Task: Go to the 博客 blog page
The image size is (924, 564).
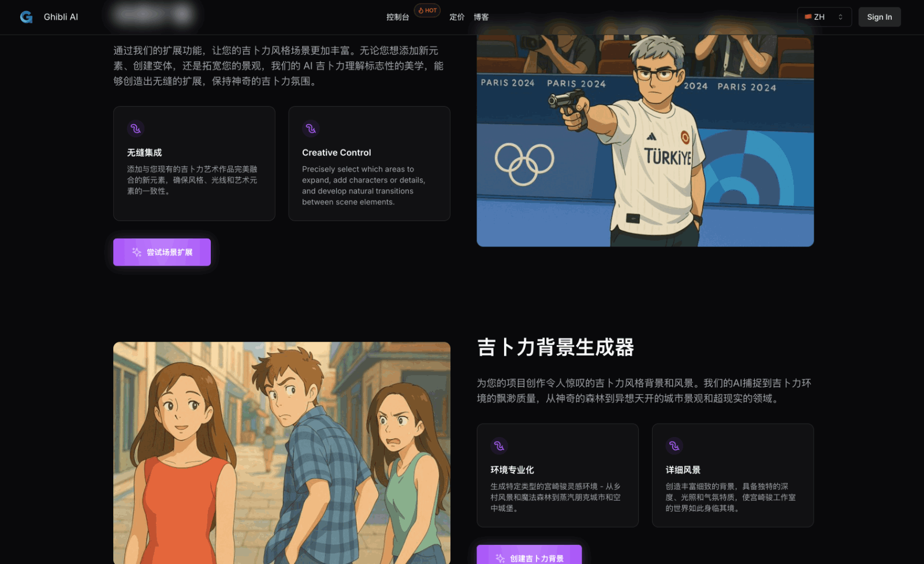Action: 481,17
